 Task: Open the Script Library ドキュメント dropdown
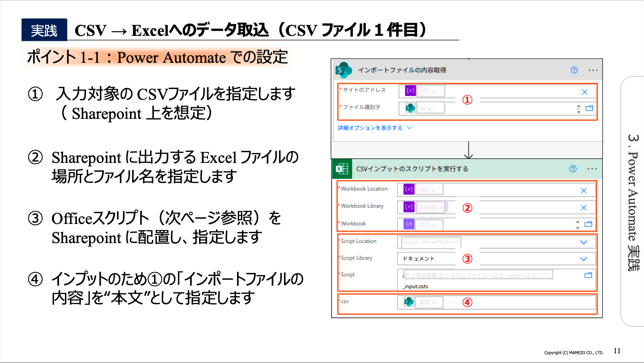583,259
